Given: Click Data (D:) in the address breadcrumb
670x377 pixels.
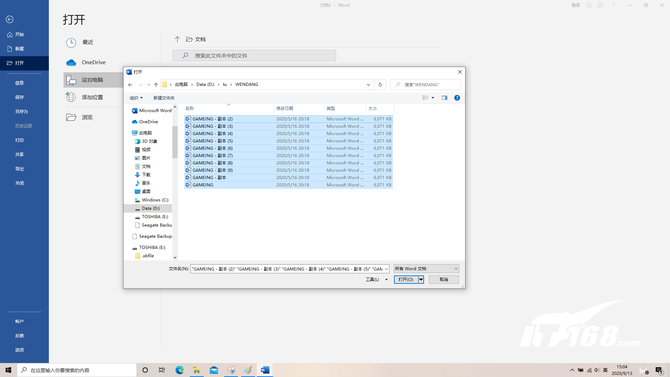Looking at the screenshot, I should (x=205, y=85).
